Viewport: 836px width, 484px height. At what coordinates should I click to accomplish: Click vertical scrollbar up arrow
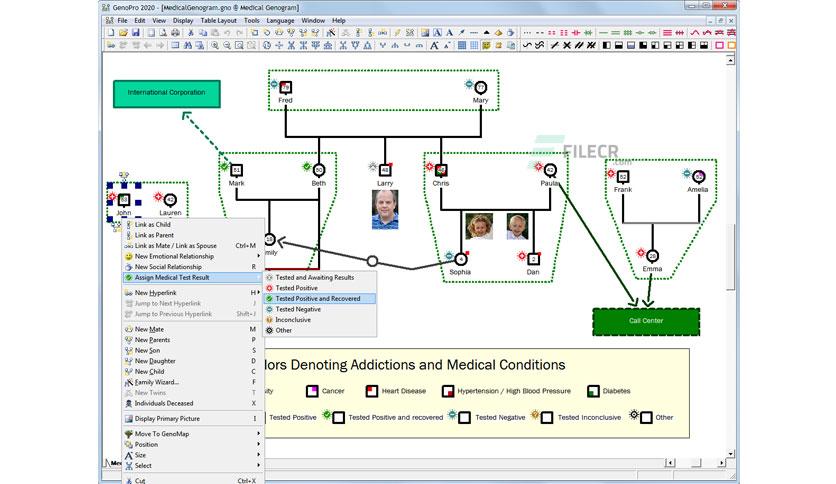[x=731, y=60]
